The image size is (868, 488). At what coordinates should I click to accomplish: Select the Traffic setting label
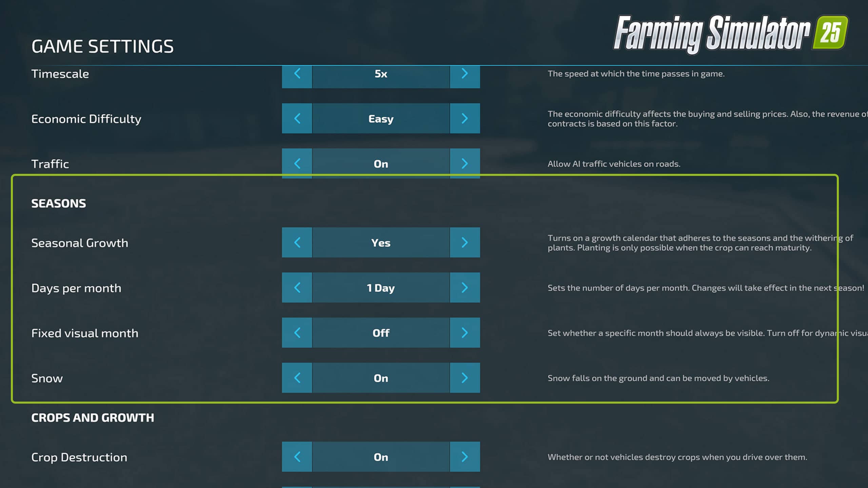coord(50,164)
